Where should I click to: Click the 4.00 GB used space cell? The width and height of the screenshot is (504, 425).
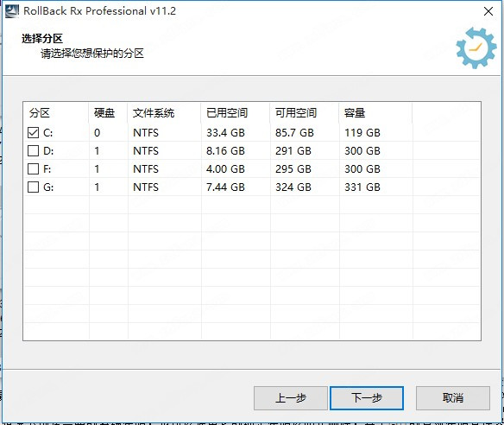tap(225, 169)
